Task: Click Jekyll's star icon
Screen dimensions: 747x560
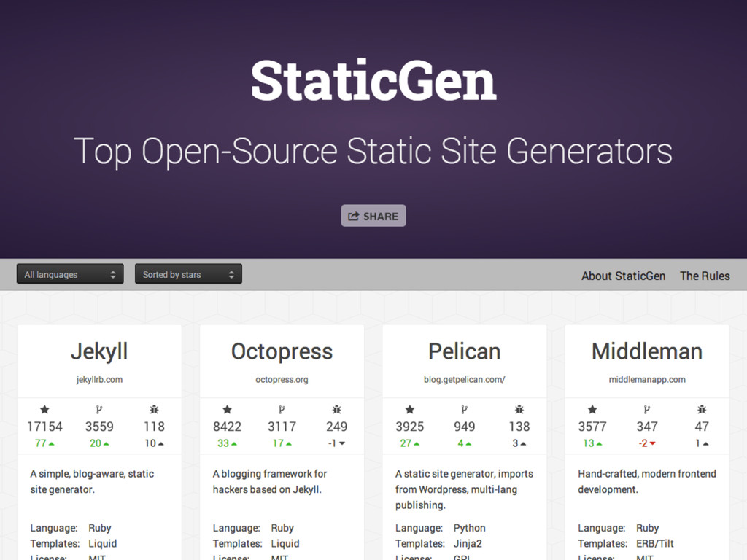Action: click(x=44, y=410)
